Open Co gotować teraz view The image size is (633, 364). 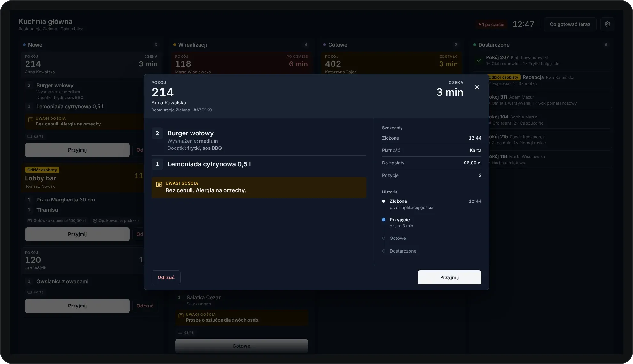point(570,24)
